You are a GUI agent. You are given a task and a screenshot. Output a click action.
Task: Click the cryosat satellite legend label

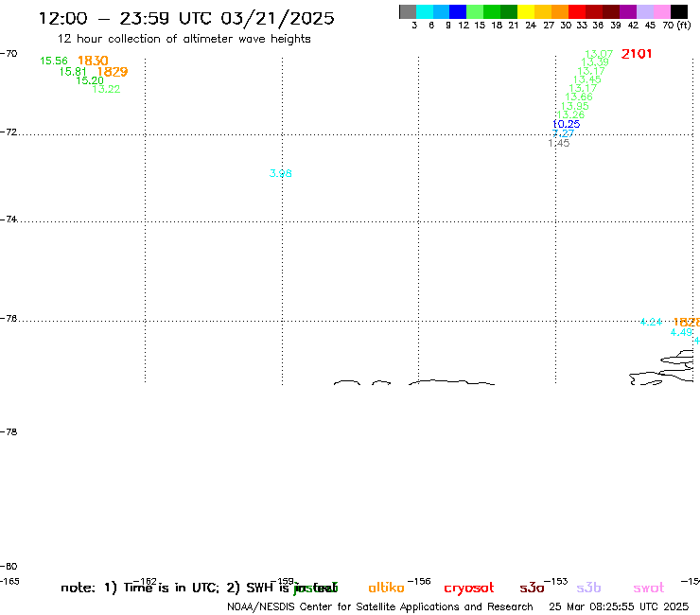click(469, 589)
